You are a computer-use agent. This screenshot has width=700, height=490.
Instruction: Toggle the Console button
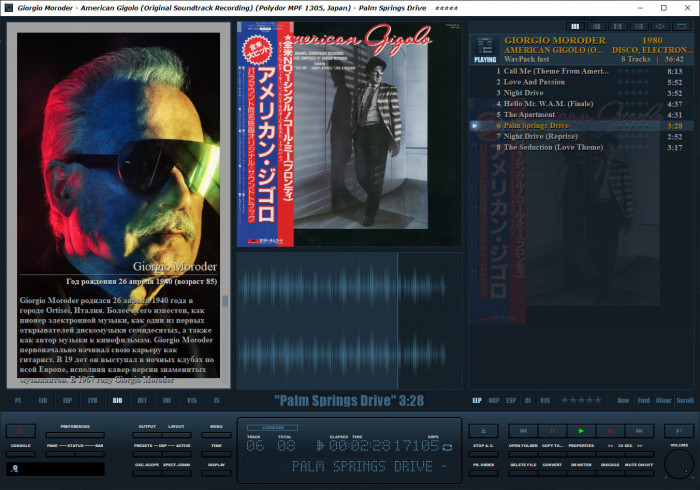pos(21,454)
